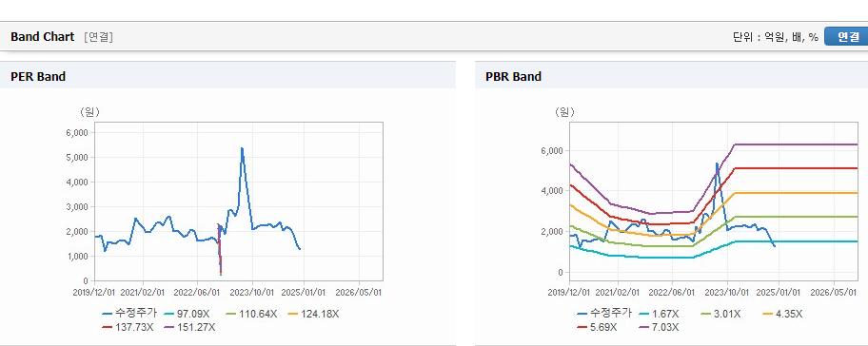This screenshot has width=868, height=346.
Task: Click the (원) unit label above PER chart
Action: coord(89,112)
